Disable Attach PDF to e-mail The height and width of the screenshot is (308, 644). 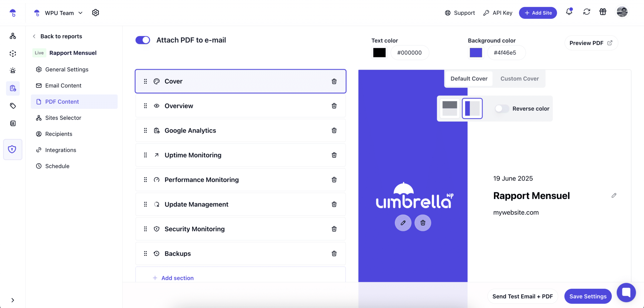tap(142, 40)
